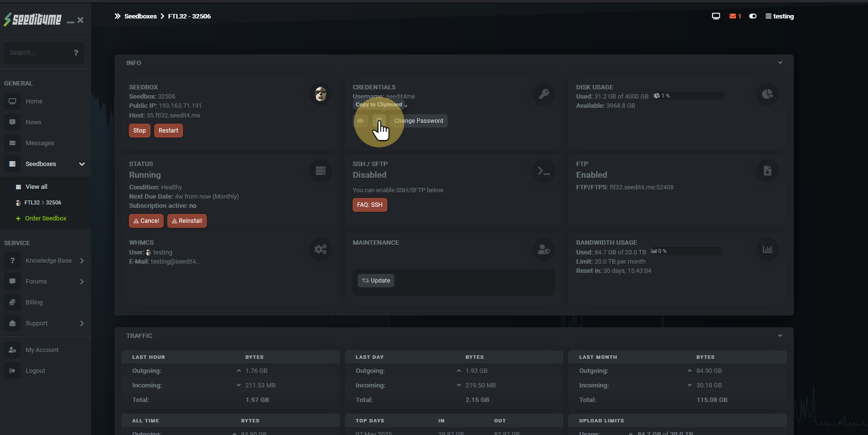This screenshot has width=868, height=435.
Task: Open Billing from the sidebar
Action: [x=34, y=302]
